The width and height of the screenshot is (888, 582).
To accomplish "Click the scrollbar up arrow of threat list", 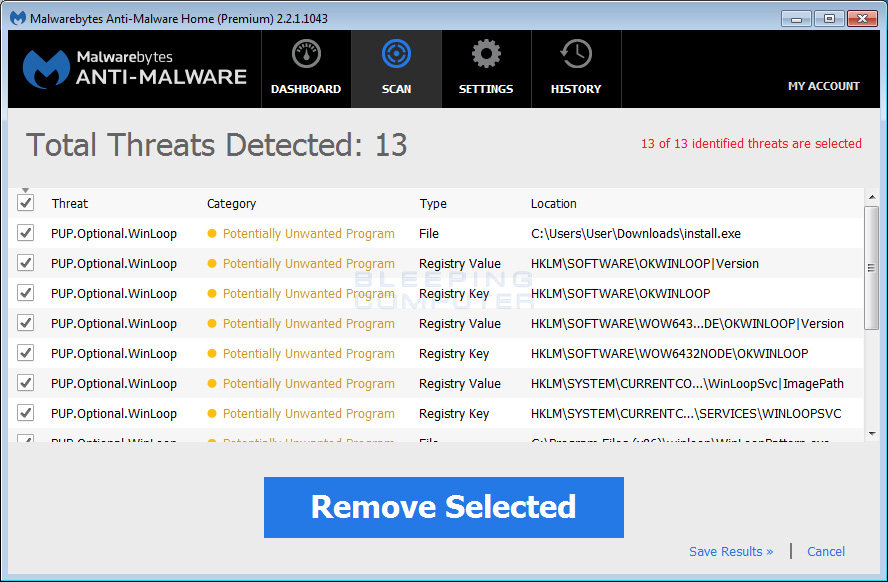I will pos(872,197).
